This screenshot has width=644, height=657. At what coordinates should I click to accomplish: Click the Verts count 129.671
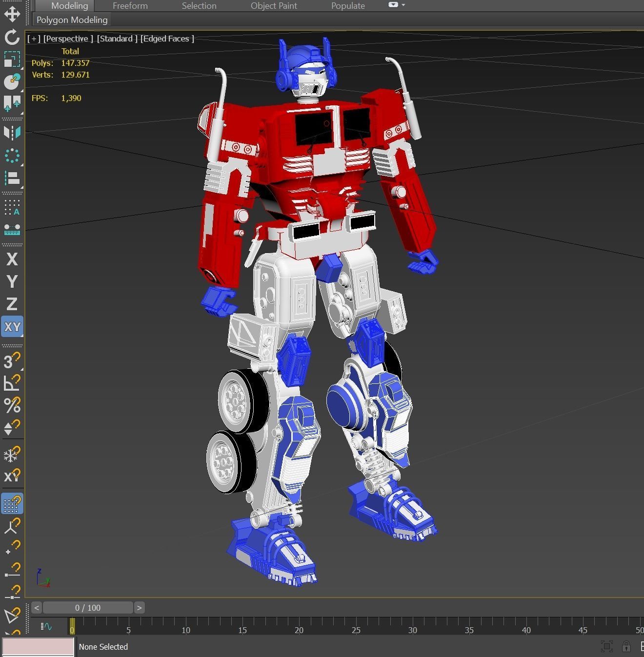(75, 75)
